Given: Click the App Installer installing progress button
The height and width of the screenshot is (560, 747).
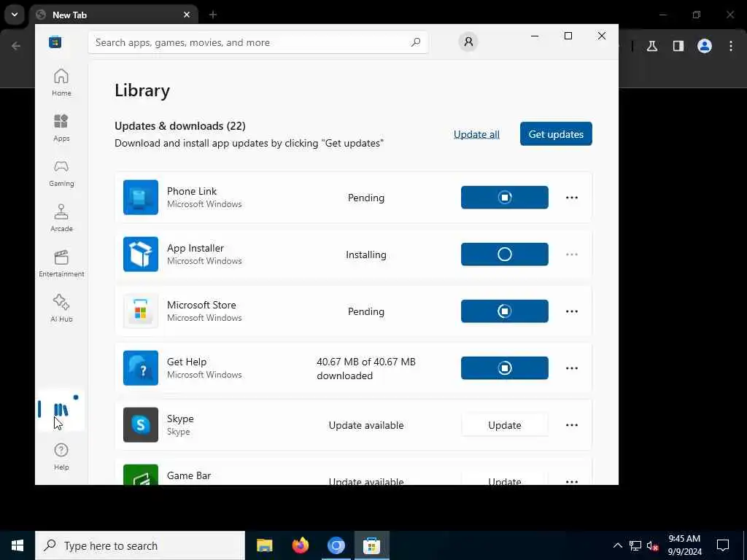Looking at the screenshot, I should 505,254.
